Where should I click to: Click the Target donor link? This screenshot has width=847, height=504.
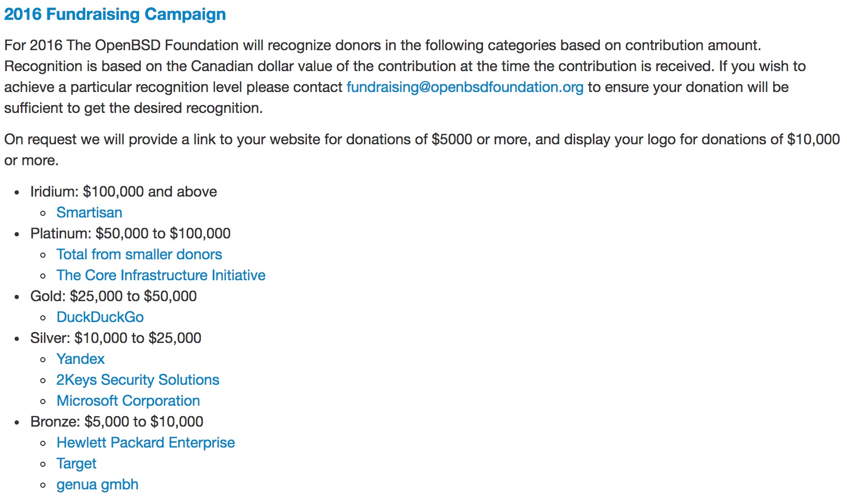click(76, 464)
